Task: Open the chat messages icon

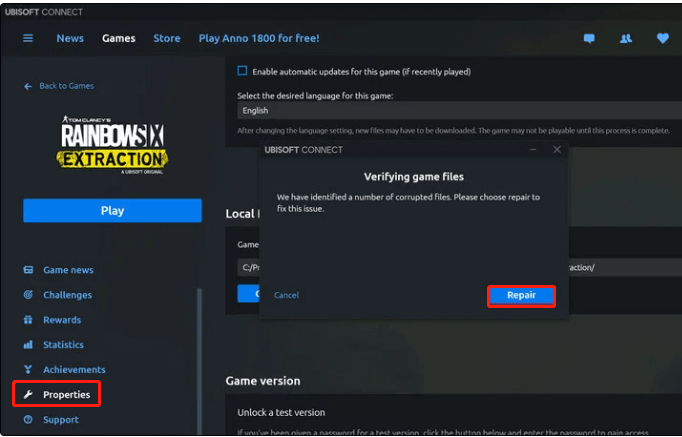Action: click(589, 39)
